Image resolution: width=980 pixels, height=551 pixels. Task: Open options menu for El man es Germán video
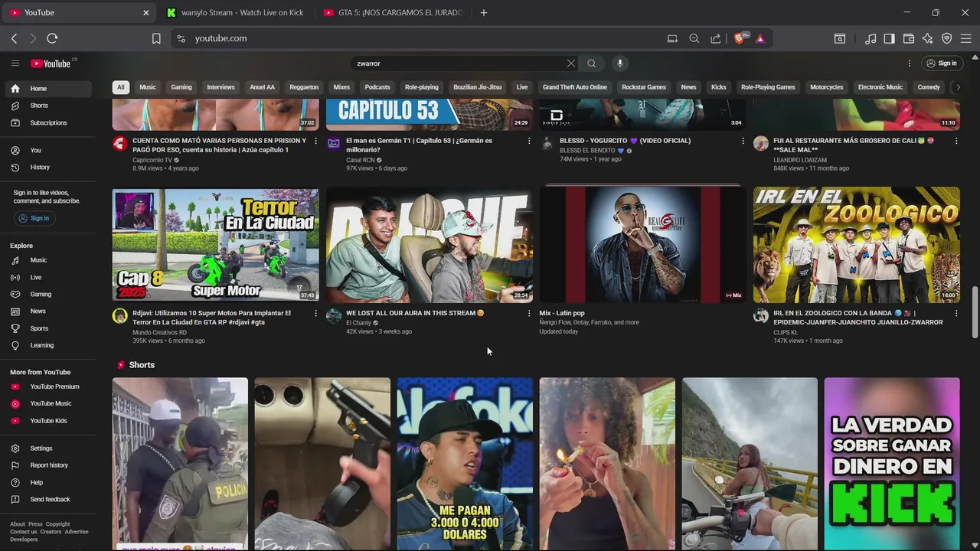[528, 141]
